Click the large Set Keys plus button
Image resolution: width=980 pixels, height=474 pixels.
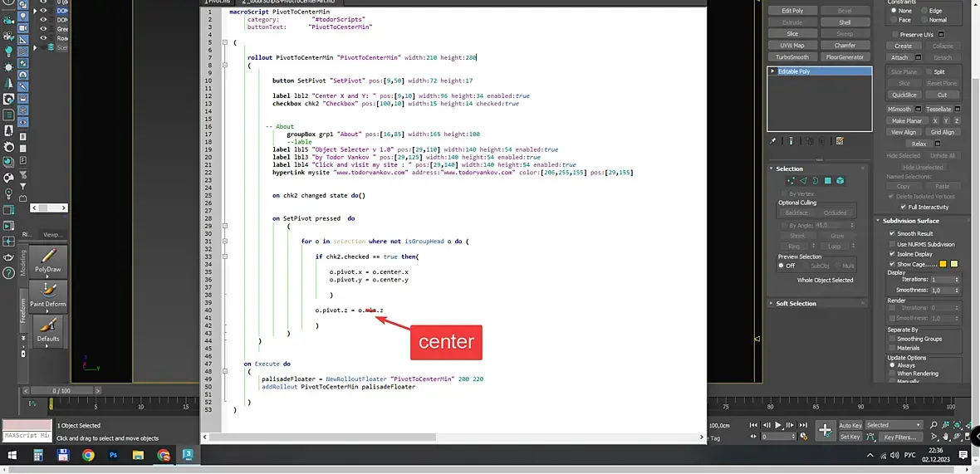825,430
